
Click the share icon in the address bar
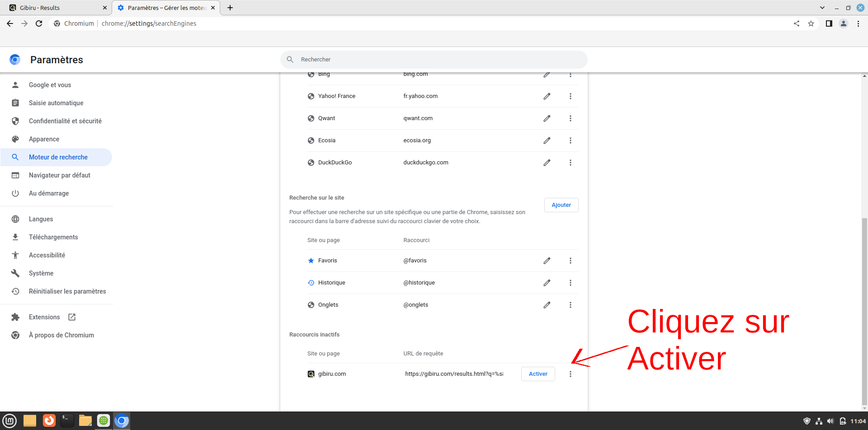click(797, 23)
